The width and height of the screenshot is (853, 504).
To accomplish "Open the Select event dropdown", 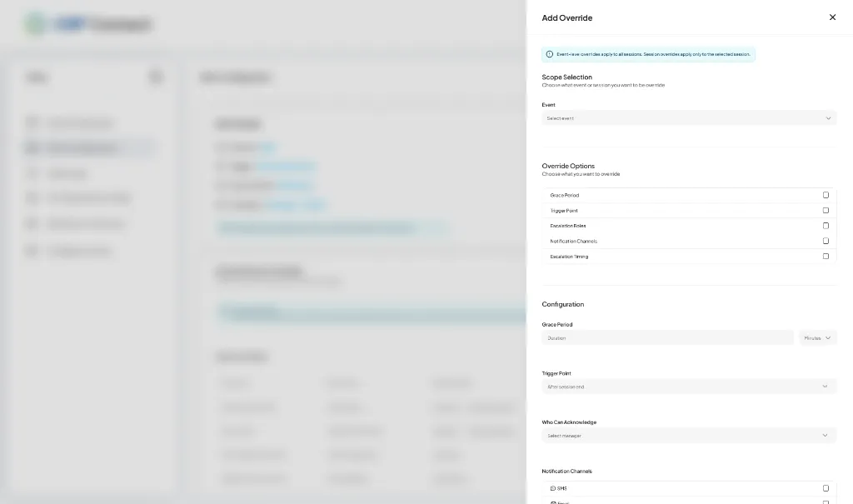I will [x=689, y=118].
